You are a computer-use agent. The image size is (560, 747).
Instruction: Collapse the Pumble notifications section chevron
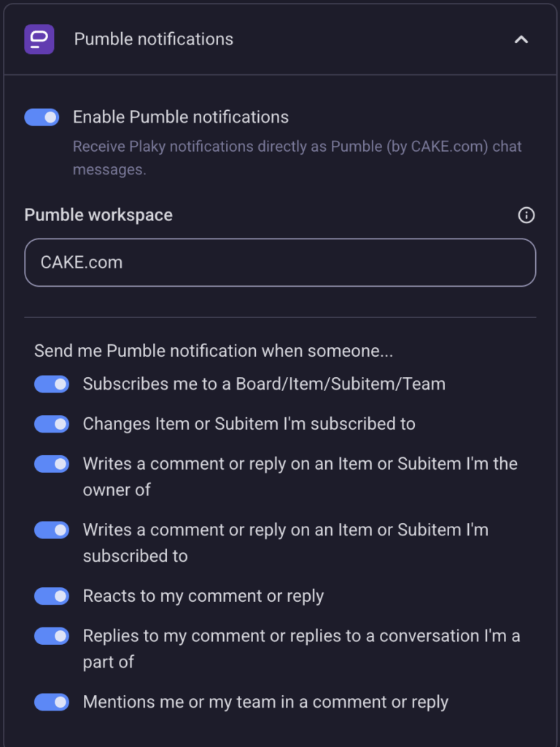tap(521, 39)
